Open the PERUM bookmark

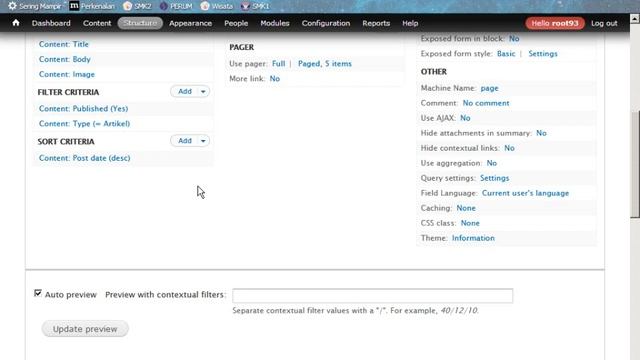pyautogui.click(x=176, y=6)
